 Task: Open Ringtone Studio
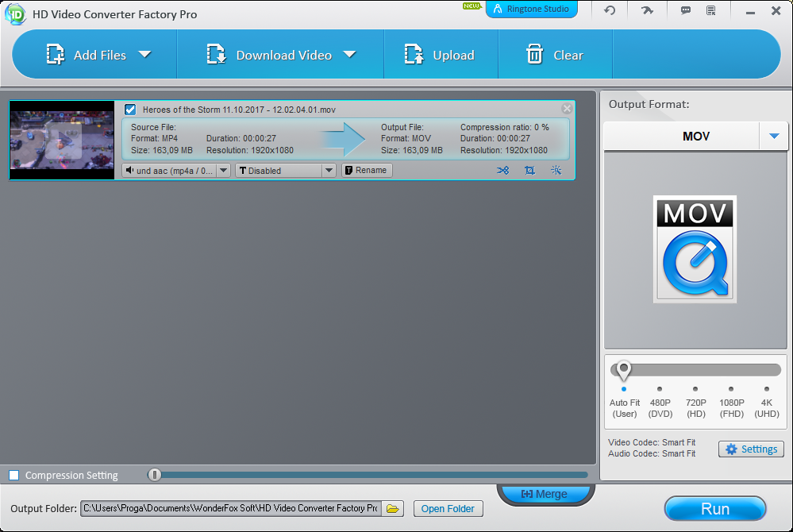pyautogui.click(x=531, y=10)
